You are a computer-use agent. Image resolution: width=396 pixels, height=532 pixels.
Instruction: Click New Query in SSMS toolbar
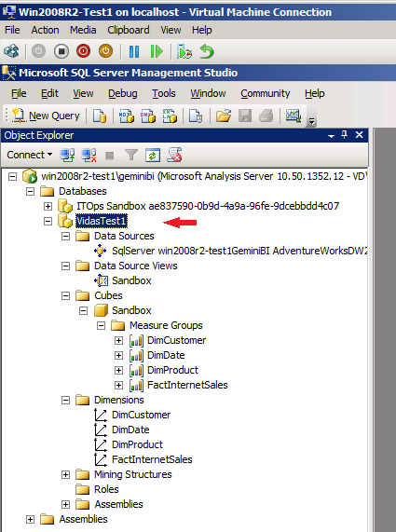click(x=46, y=116)
